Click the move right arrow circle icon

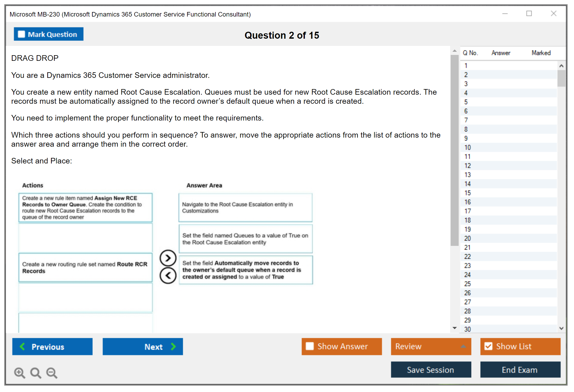click(168, 258)
